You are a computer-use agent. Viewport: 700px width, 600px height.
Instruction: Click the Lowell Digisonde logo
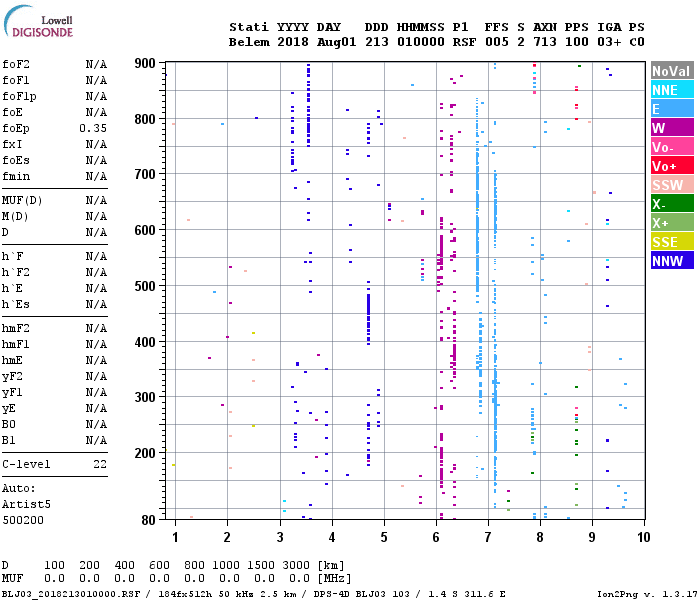point(38,21)
